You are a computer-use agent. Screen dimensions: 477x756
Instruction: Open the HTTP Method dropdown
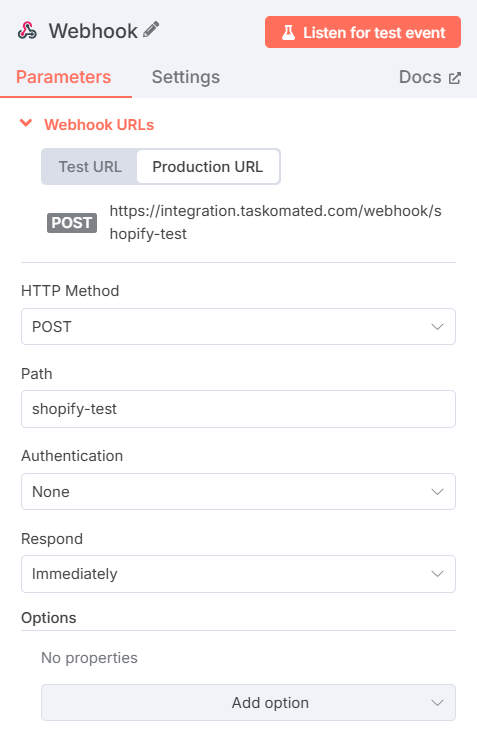coord(238,326)
